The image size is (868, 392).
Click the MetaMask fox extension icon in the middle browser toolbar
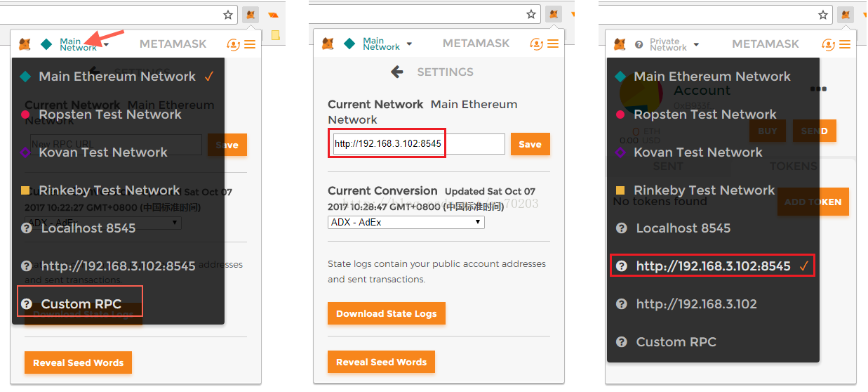pyautogui.click(x=554, y=14)
